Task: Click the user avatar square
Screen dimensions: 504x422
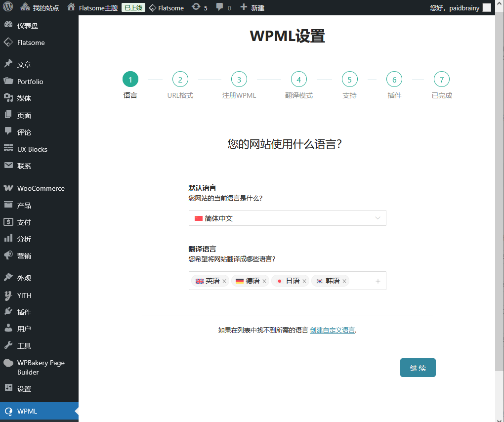Action: (x=487, y=8)
